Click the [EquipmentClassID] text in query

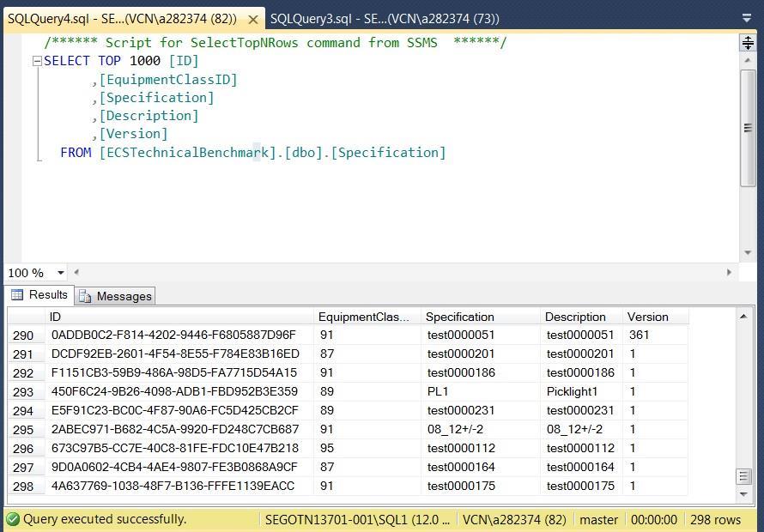pos(168,80)
